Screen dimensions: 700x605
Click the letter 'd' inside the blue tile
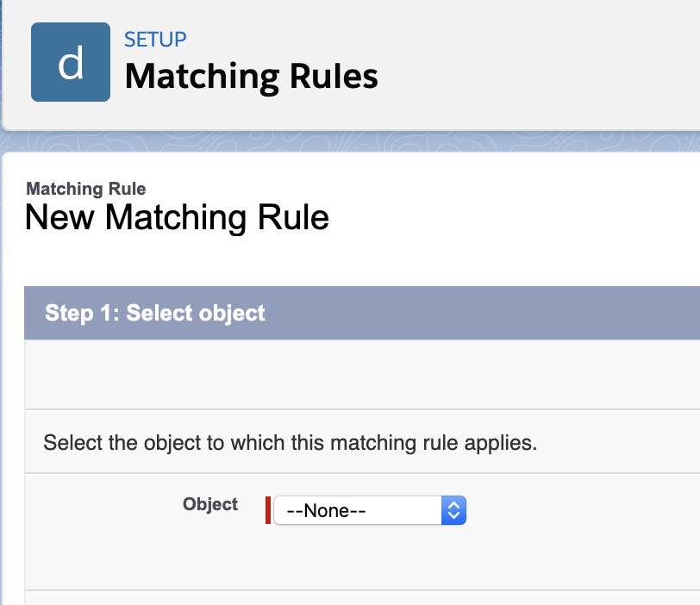[x=71, y=64]
